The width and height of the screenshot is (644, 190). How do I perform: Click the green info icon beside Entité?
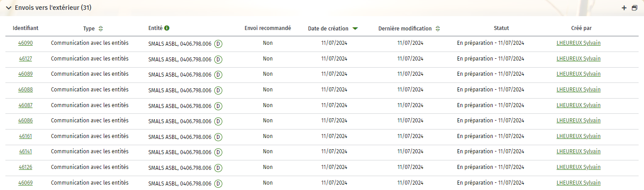(x=167, y=28)
